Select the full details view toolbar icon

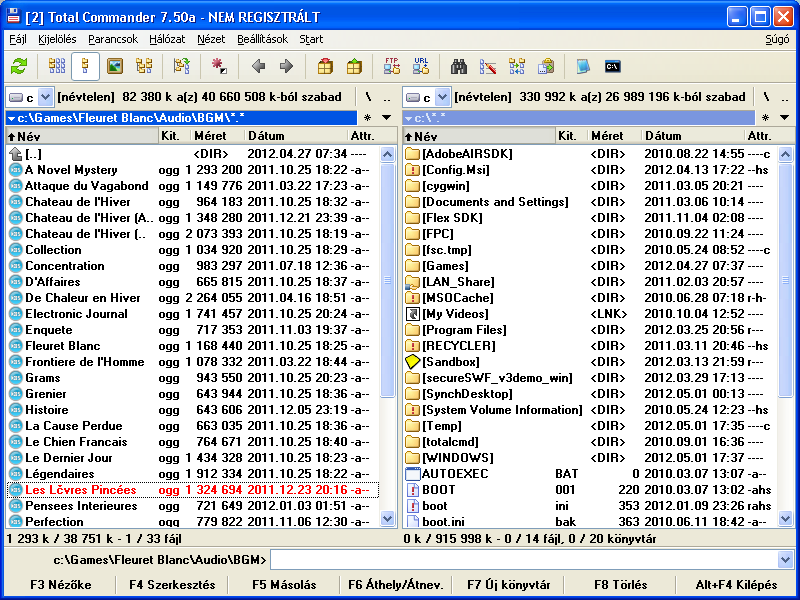[85, 66]
